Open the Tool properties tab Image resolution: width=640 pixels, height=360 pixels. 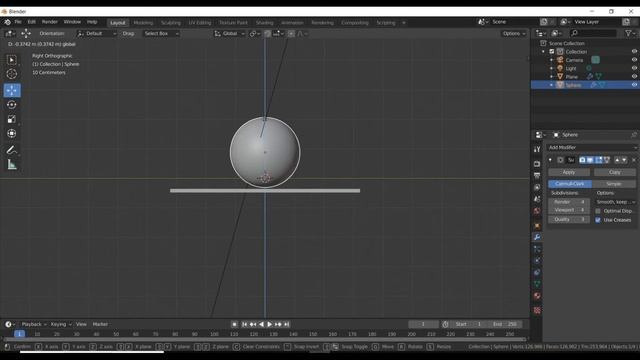(537, 150)
